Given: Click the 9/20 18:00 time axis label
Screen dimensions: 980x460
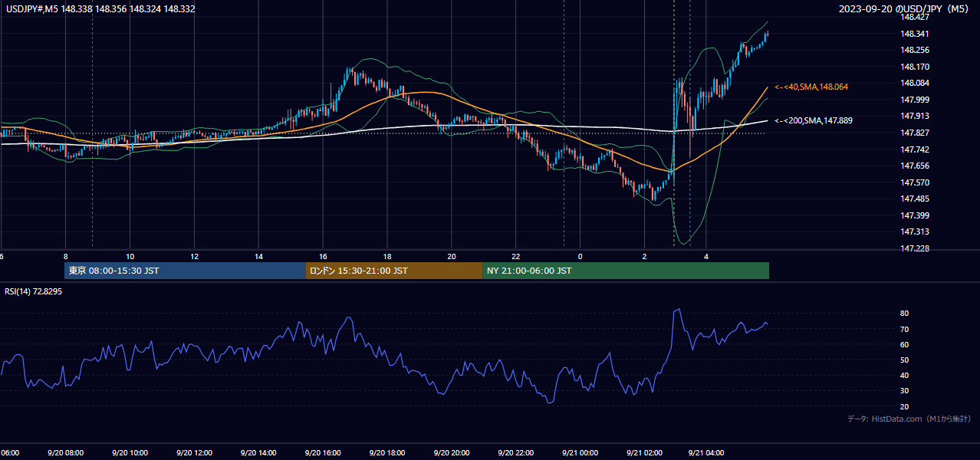Looking at the screenshot, I should point(386,452).
